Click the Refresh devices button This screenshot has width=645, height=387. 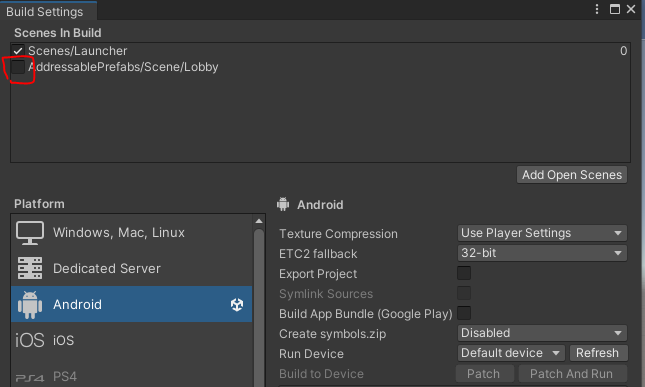point(598,353)
